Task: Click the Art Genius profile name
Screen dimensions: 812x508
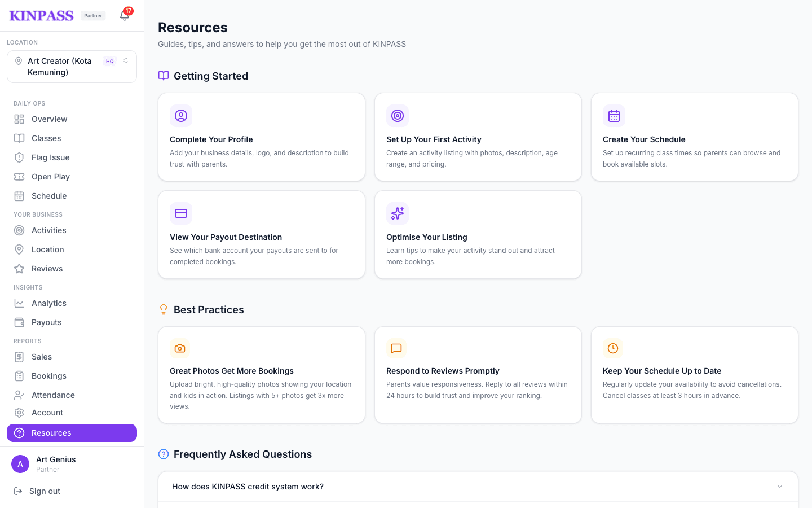Action: 56,459
